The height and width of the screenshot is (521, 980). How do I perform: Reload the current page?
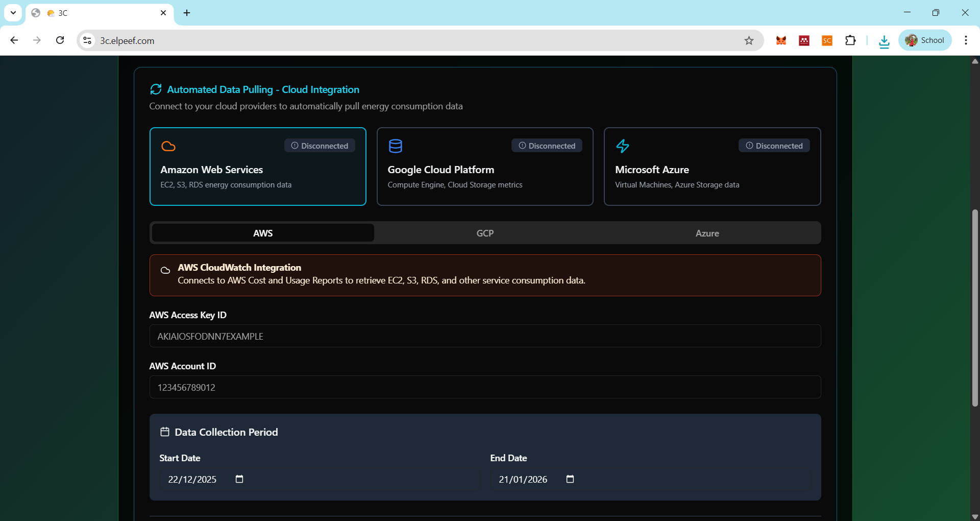[x=60, y=40]
